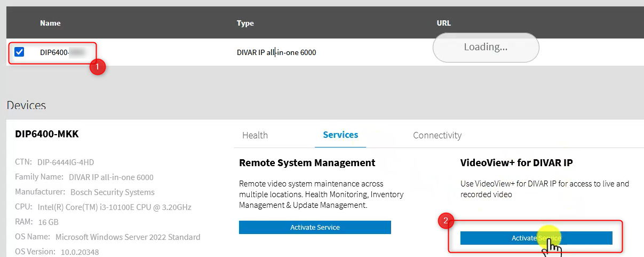Viewport: 644px width, 257px height.
Task: Select the RAM value 16 GB
Action: click(49, 222)
